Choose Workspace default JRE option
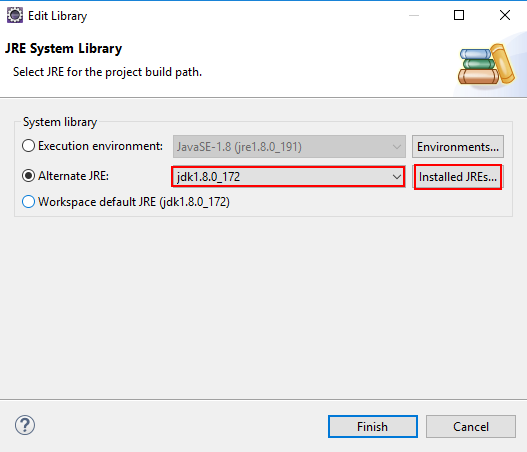 pos(28,202)
